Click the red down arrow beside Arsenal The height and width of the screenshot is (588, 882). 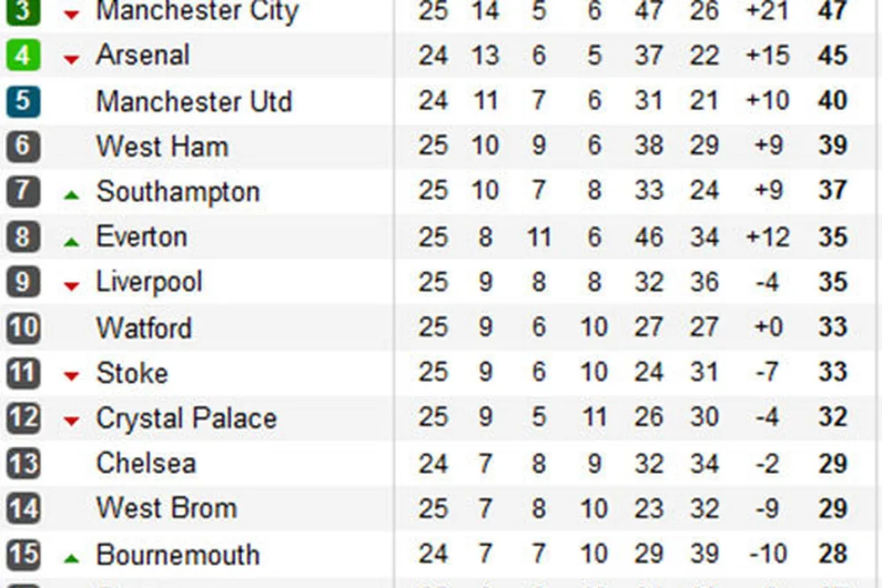72,59
